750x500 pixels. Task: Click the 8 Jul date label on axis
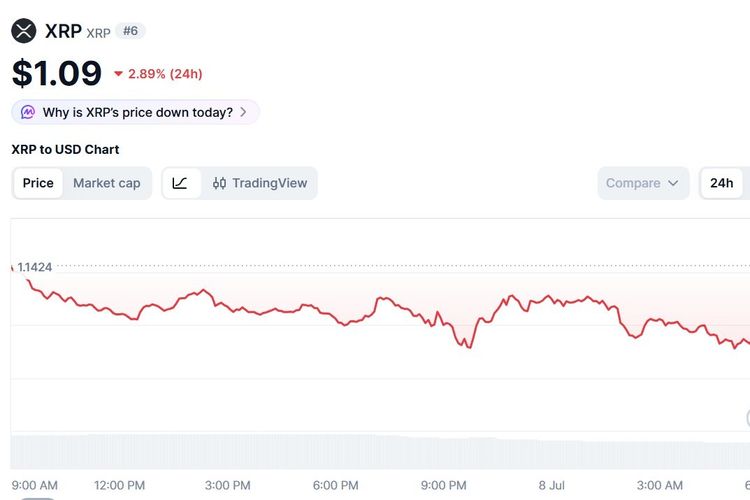(551, 485)
